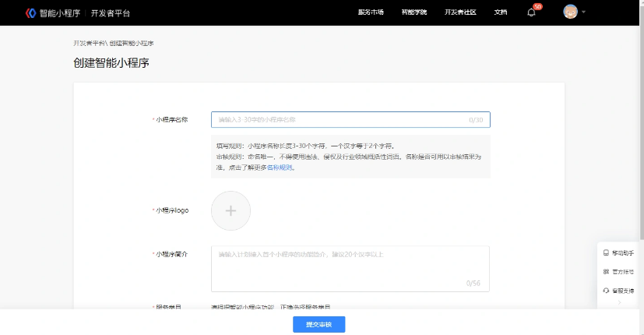The width and height of the screenshot is (644, 335).
Task: Click the user avatar icon
Action: pos(570,12)
